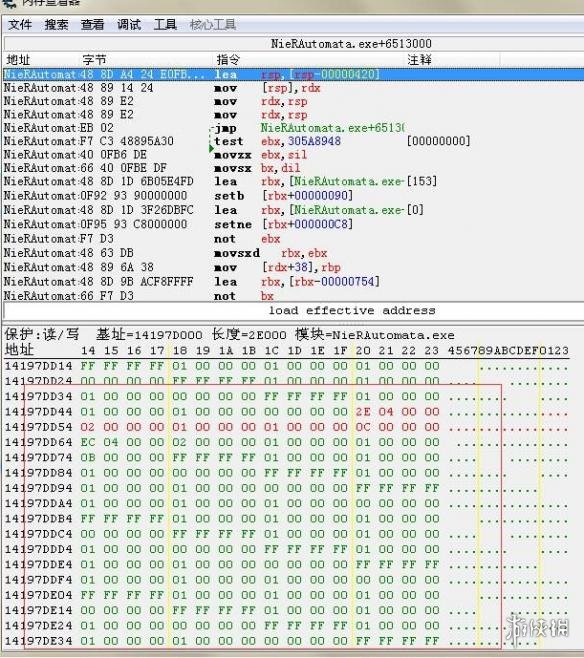Select the jmp NieRAutomata.exe instruction row
The width and height of the screenshot is (584, 658).
(x=293, y=128)
